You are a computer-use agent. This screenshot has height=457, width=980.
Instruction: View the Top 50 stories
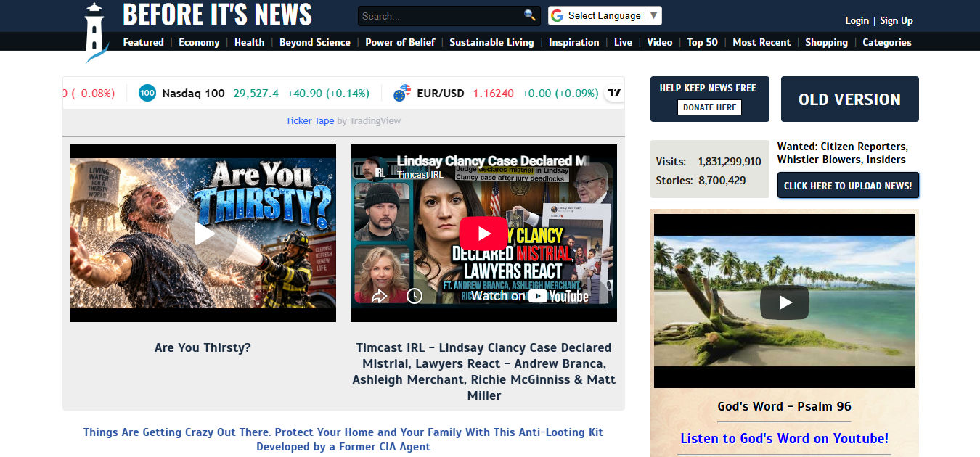703,42
